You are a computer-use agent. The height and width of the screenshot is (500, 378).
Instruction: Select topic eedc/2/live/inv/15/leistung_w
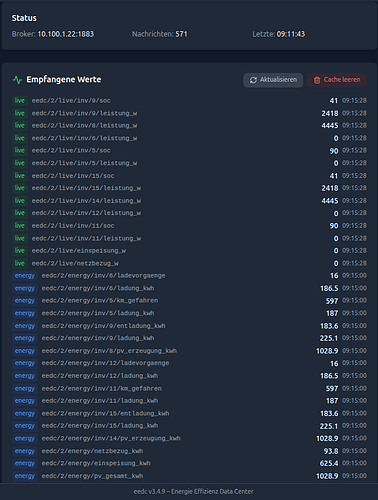click(x=86, y=188)
